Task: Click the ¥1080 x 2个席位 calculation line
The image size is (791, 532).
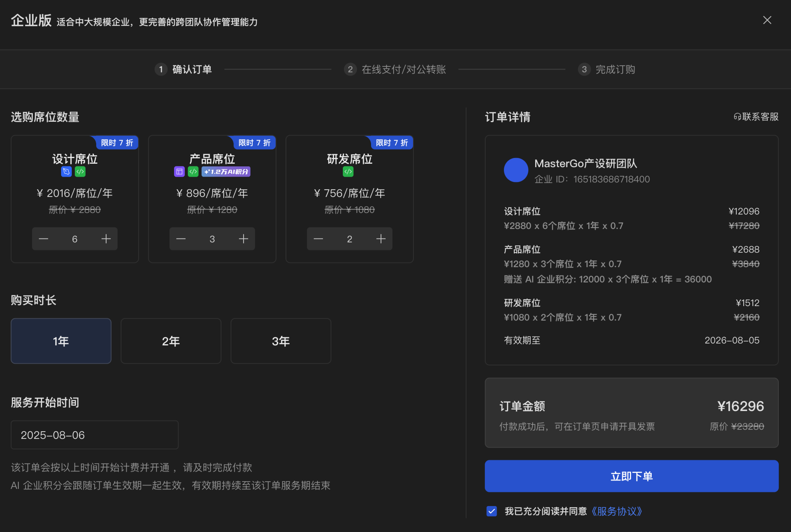Action: pos(563,317)
